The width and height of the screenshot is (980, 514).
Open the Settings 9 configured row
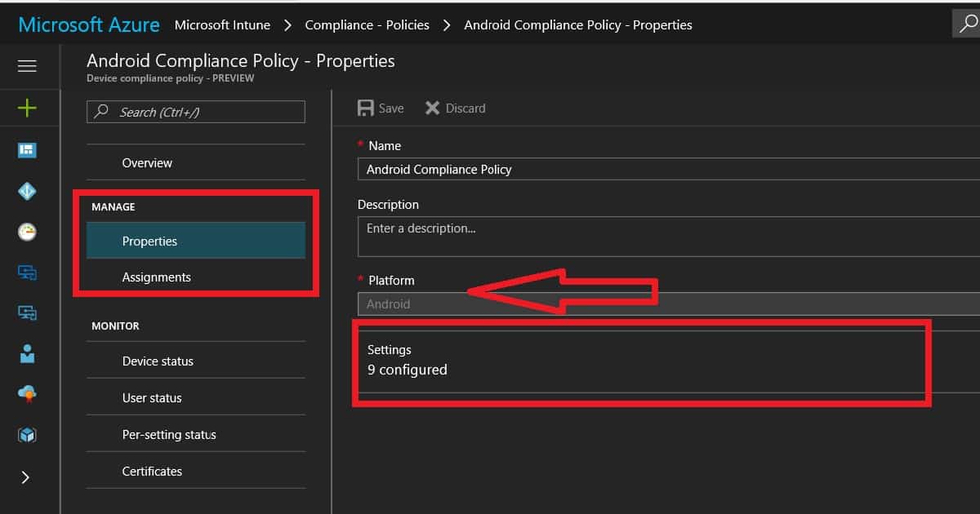tap(669, 360)
